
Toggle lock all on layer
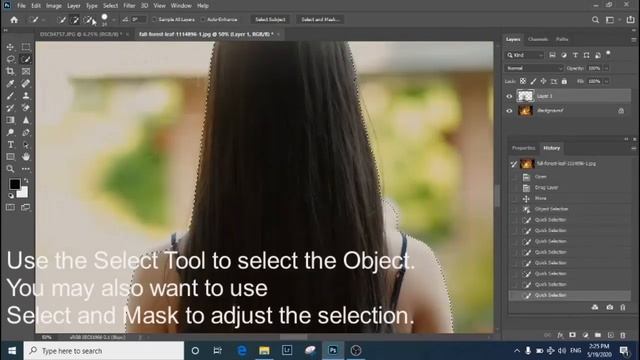pyautogui.click(x=564, y=81)
